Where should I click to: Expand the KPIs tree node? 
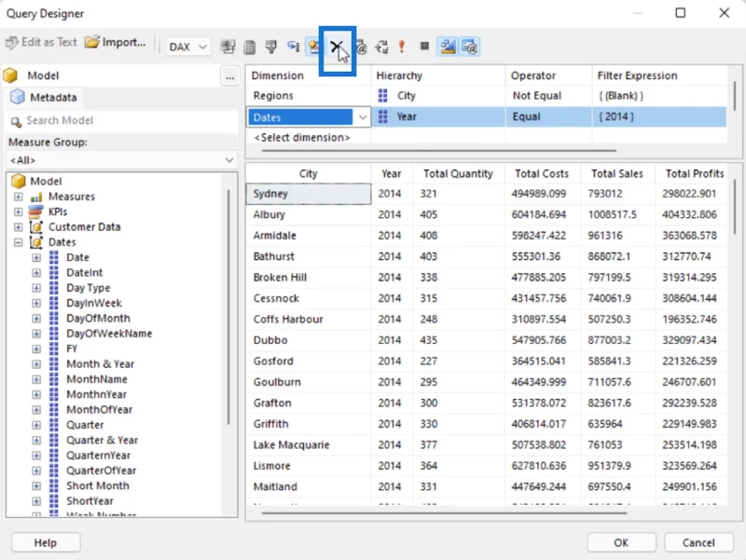point(18,212)
